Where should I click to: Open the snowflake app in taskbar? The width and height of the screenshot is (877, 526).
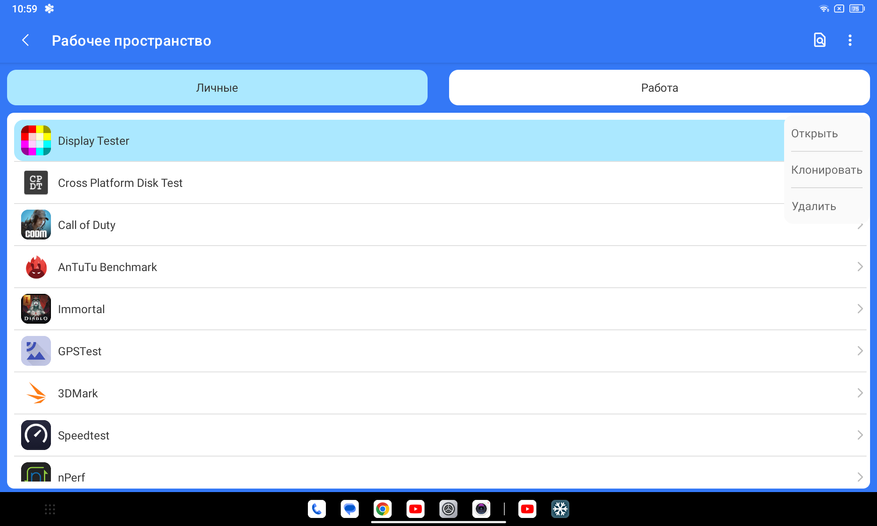click(x=560, y=509)
